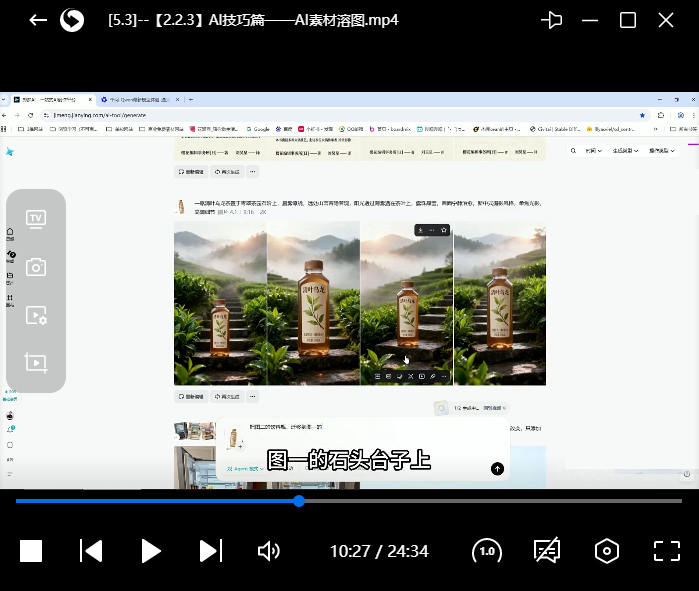Viewport: 699px width, 591px height.
Task: Click the bottle reference thumbnail in prompt box
Action: coord(233,437)
